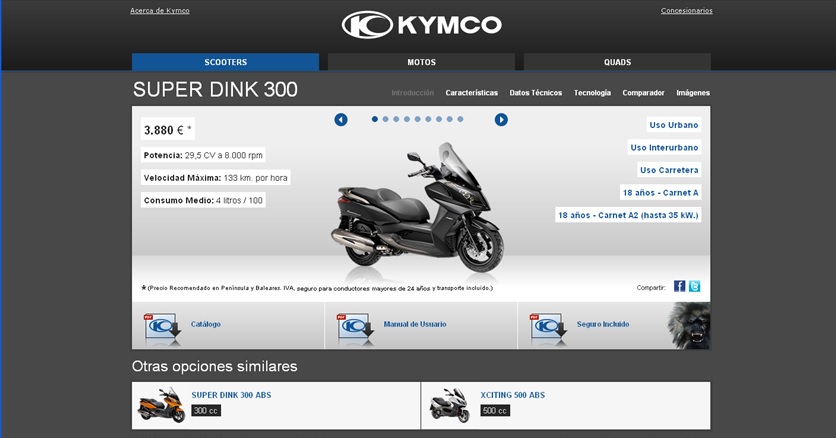The width and height of the screenshot is (836, 438).
Task: Select fourth carousel dot
Action: point(407,119)
